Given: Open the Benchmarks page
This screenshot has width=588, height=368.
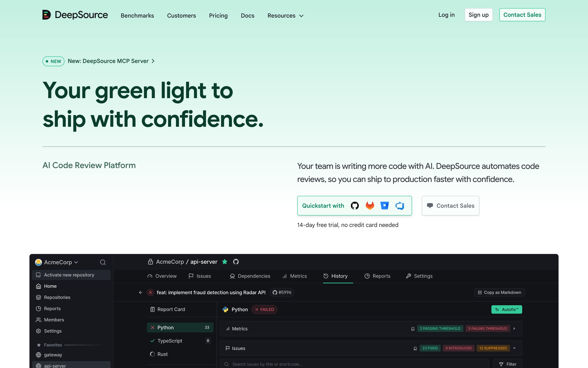Looking at the screenshot, I should [137, 16].
